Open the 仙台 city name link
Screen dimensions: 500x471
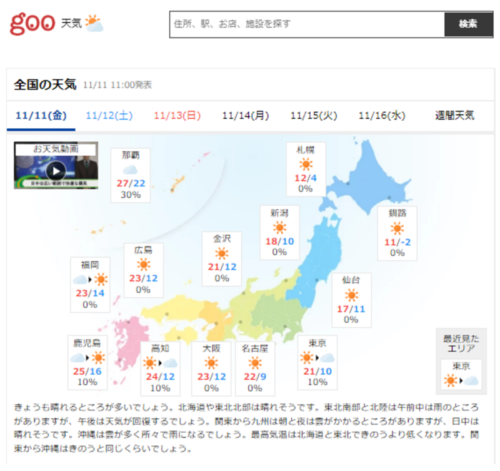tap(351, 280)
